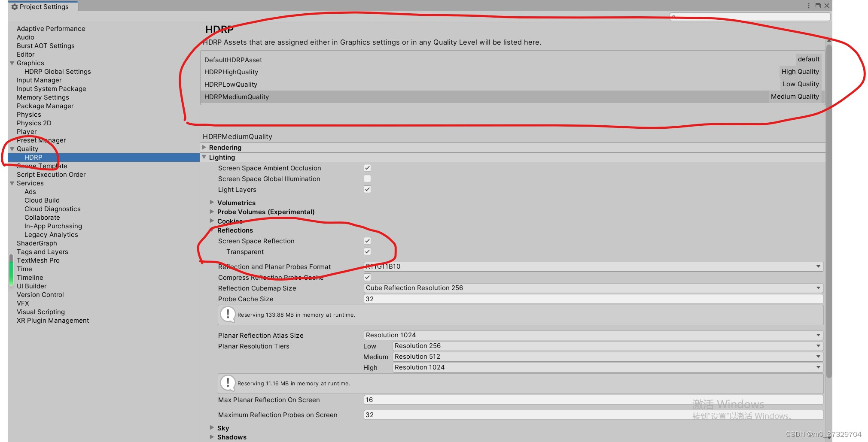Toggle the Light Layers checkbox
868x442 pixels.
click(367, 189)
